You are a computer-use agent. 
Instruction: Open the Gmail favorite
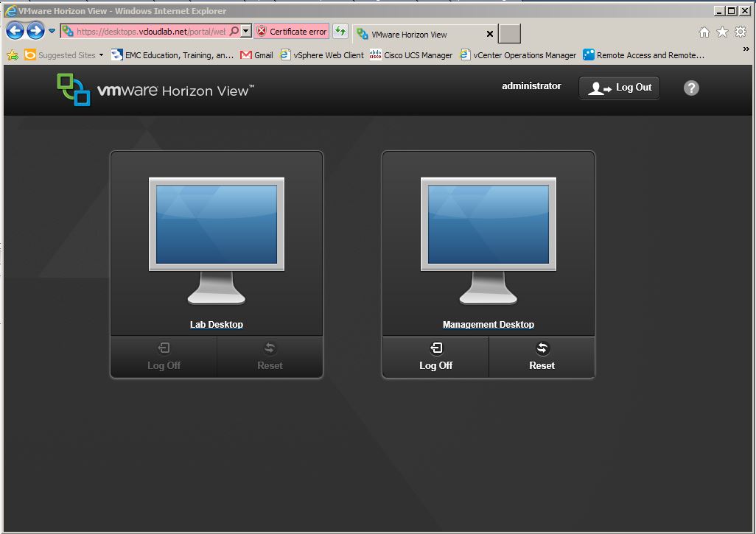click(x=256, y=55)
